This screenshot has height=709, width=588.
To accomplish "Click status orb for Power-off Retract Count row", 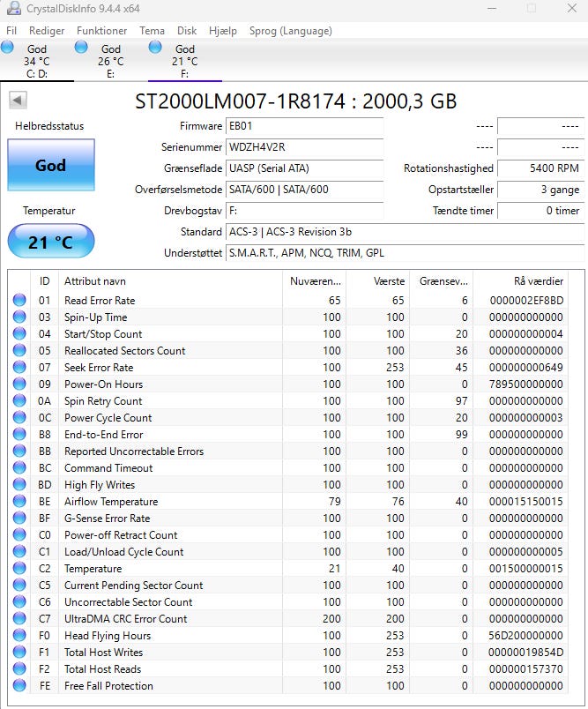I will coord(19,534).
